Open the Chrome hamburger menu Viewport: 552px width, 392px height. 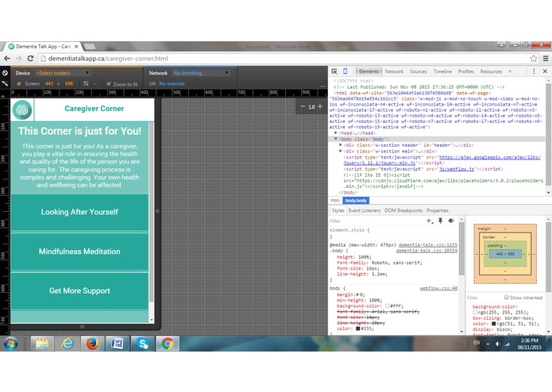point(546,59)
